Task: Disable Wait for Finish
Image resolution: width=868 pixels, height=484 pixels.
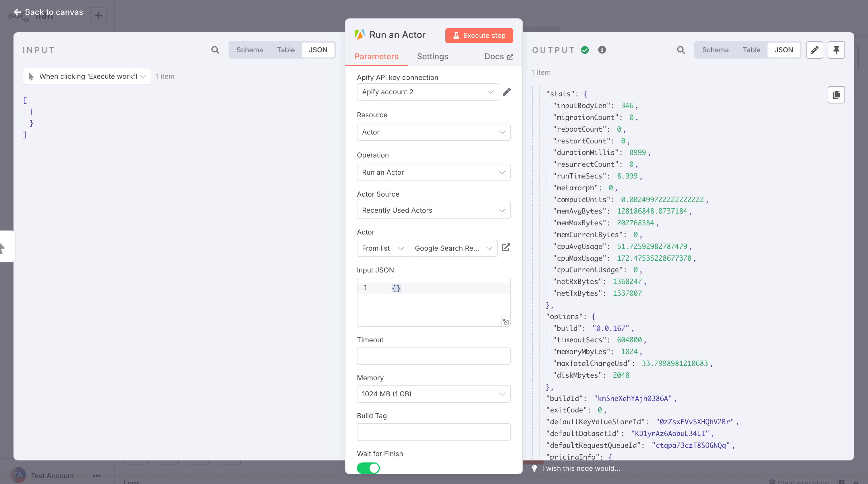Action: tap(368, 468)
